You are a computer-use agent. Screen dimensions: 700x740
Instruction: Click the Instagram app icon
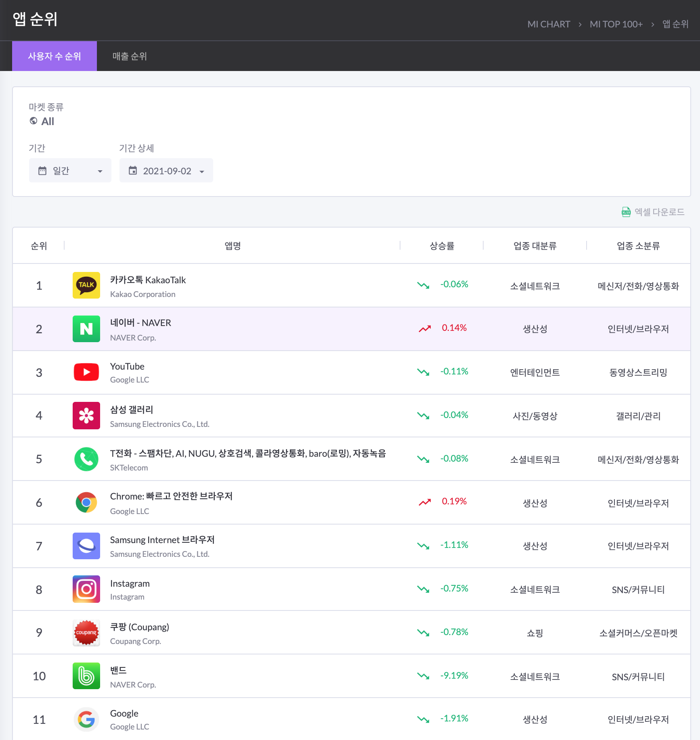tap(86, 589)
